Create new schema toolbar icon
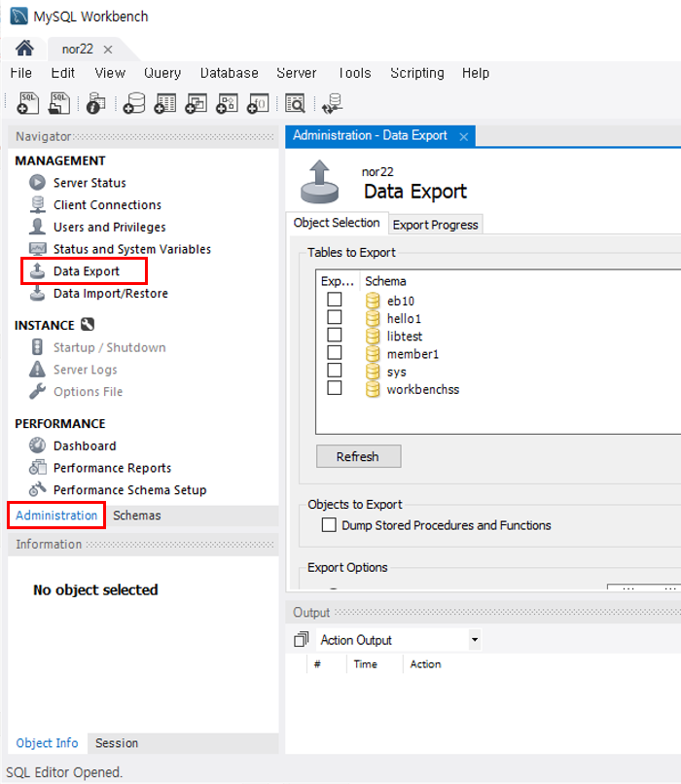The width and height of the screenshot is (681, 784). [x=134, y=103]
